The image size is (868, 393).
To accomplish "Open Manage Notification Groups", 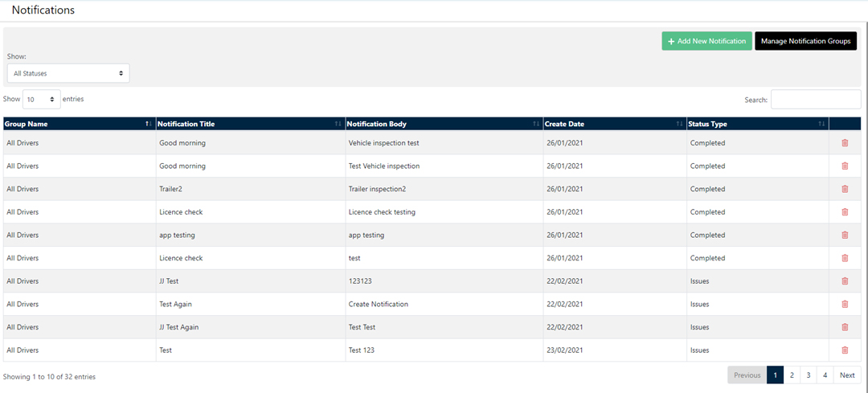I will pyautogui.click(x=805, y=41).
